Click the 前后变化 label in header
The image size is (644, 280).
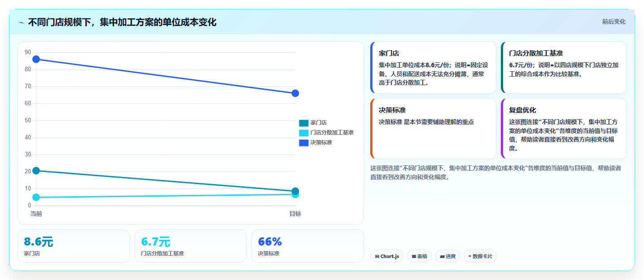point(613,22)
